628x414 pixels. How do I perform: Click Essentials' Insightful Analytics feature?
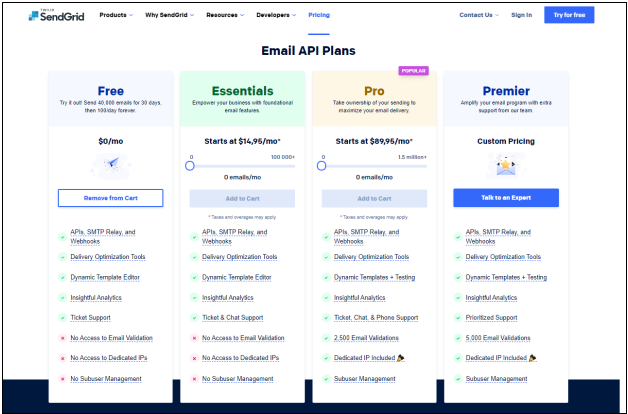pyautogui.click(x=228, y=297)
